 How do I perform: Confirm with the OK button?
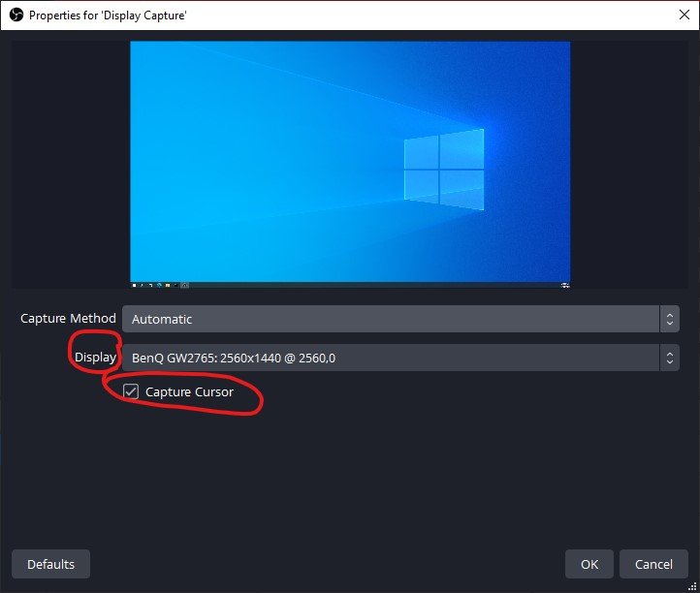coord(589,564)
